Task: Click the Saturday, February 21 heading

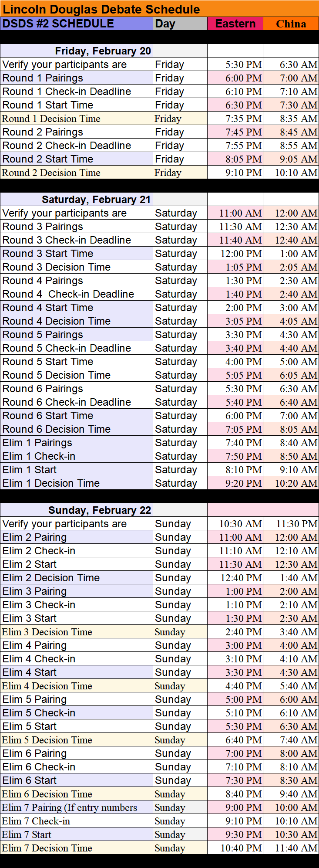Action: (96, 200)
